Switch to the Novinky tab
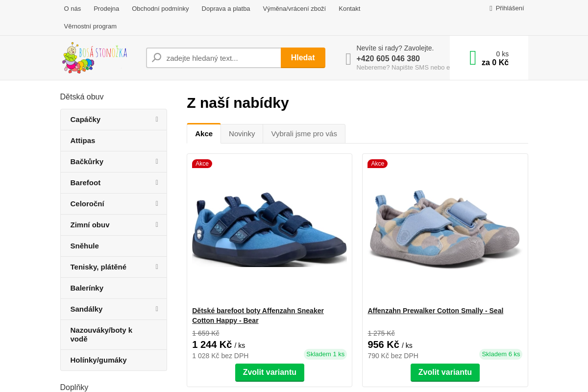588x392 pixels. click(242, 133)
